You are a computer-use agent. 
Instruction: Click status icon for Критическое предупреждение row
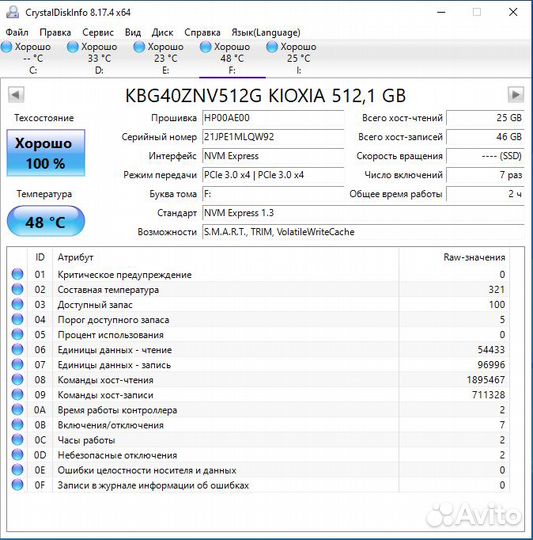tap(17, 274)
